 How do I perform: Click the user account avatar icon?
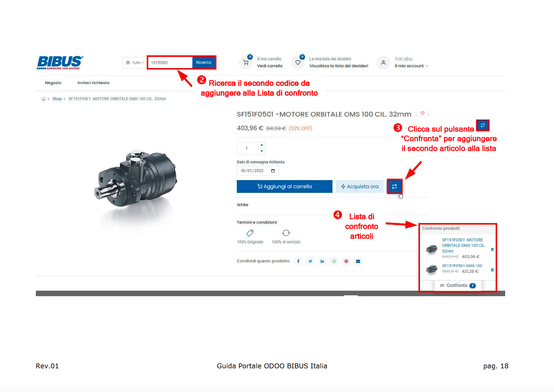383,62
